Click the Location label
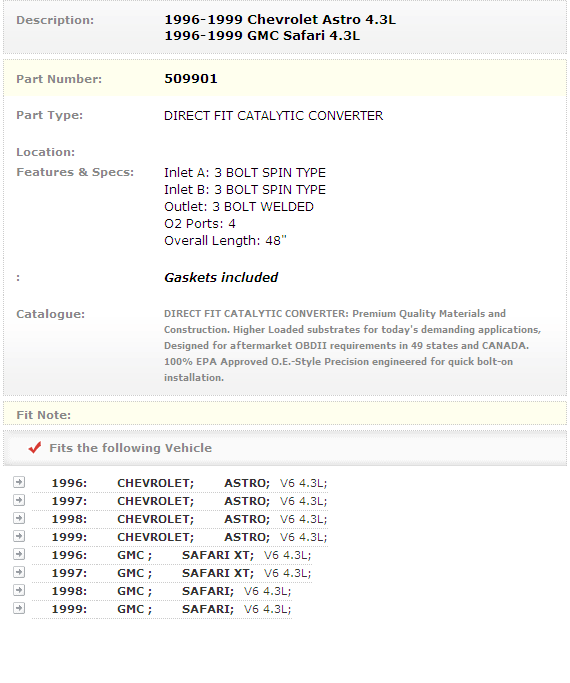This screenshot has height=683, width=570. [x=46, y=152]
